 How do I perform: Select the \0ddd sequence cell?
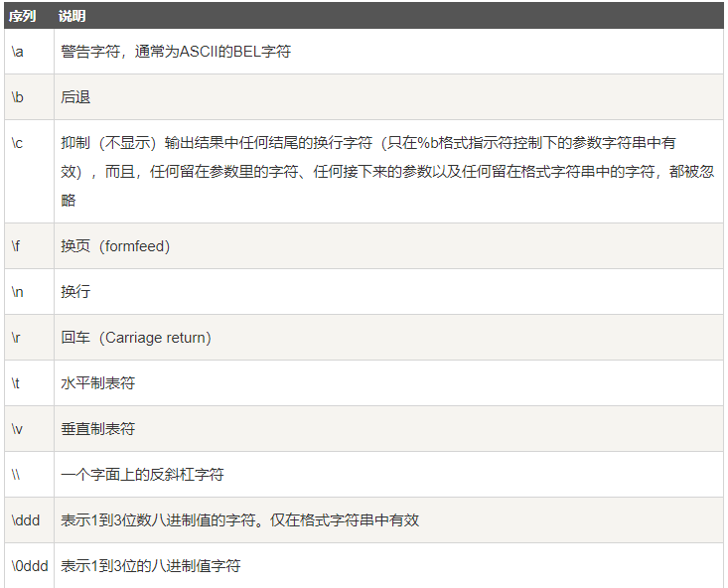coord(29,566)
